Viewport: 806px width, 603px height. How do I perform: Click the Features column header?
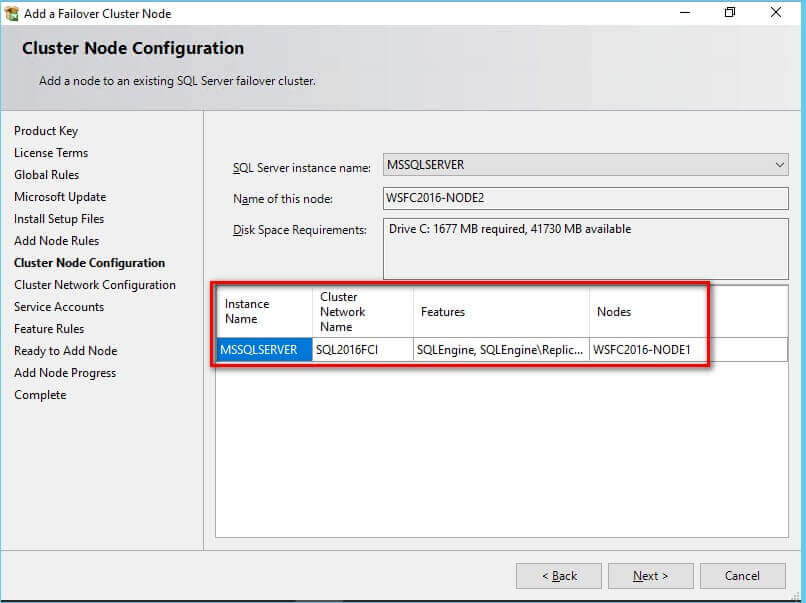tap(500, 312)
